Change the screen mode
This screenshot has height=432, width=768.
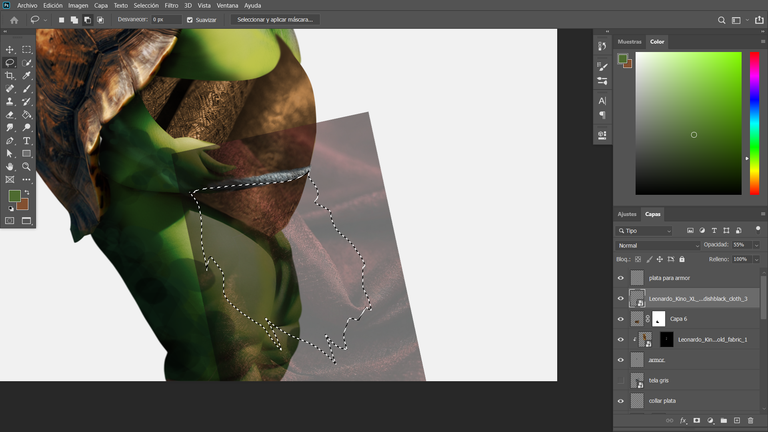click(x=26, y=221)
